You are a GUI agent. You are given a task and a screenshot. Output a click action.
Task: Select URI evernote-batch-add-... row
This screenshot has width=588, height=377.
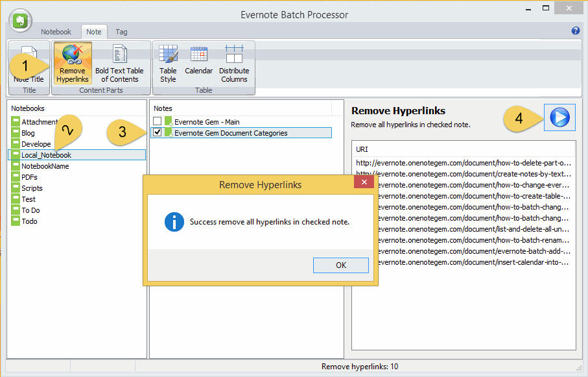pos(475,251)
